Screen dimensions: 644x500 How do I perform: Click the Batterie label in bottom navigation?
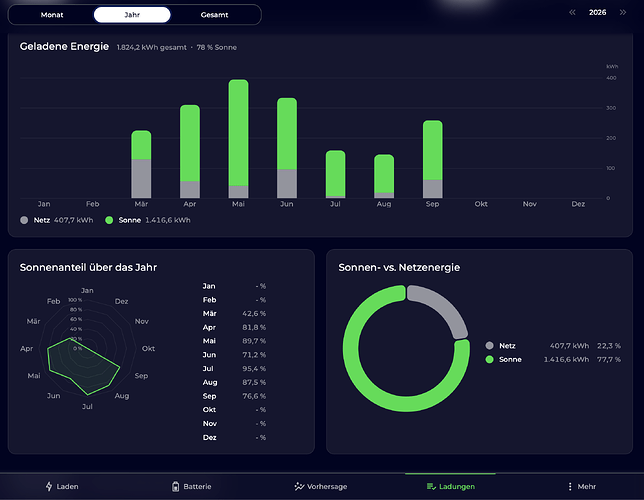[x=197, y=486]
